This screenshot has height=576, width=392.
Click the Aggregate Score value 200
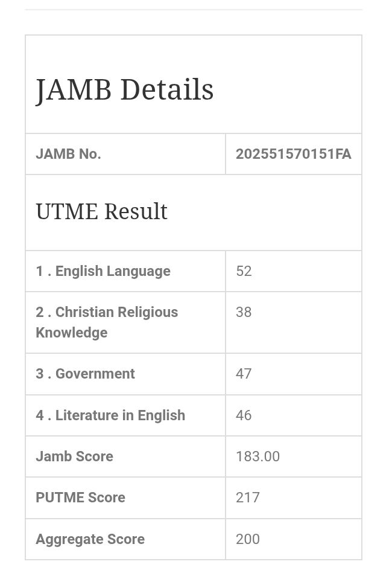(247, 539)
